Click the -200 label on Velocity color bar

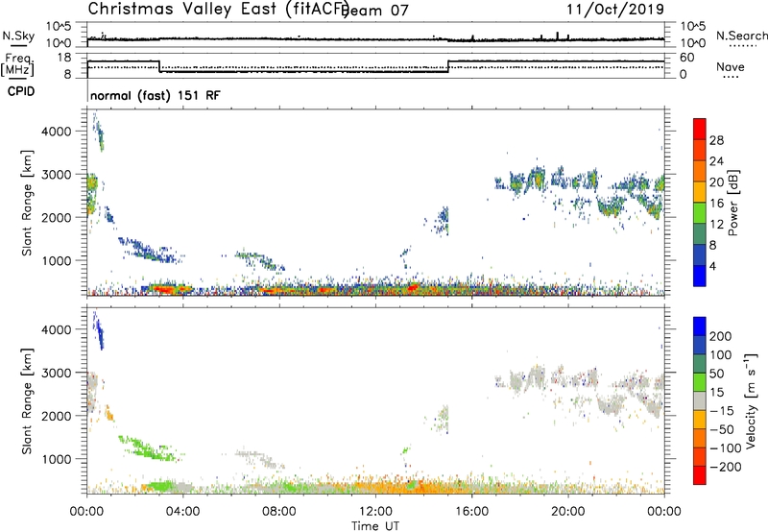(725, 467)
